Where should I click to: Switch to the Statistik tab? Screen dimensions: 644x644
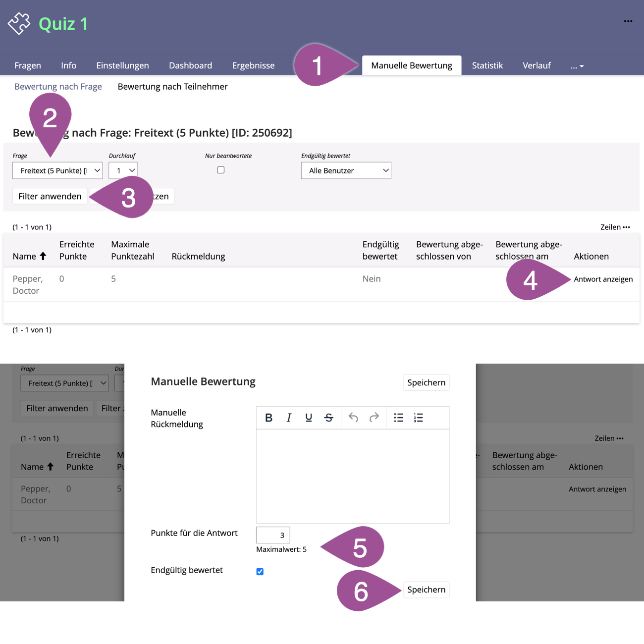pos(487,65)
